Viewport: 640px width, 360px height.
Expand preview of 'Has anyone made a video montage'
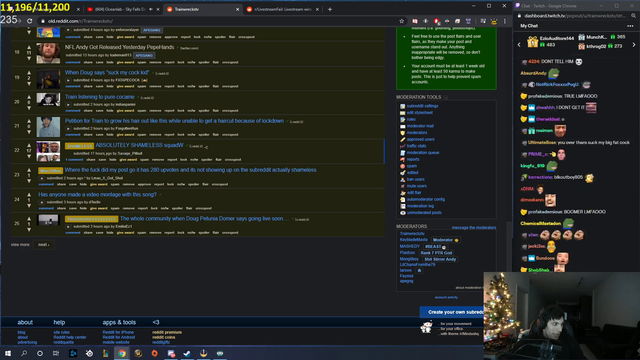coord(41,202)
